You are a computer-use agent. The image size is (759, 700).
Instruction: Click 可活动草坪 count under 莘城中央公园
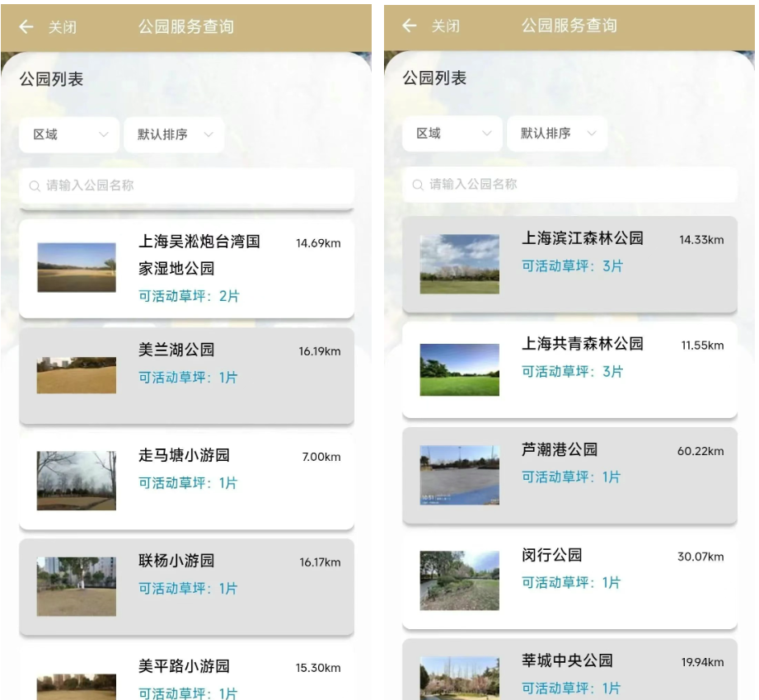[x=571, y=688]
